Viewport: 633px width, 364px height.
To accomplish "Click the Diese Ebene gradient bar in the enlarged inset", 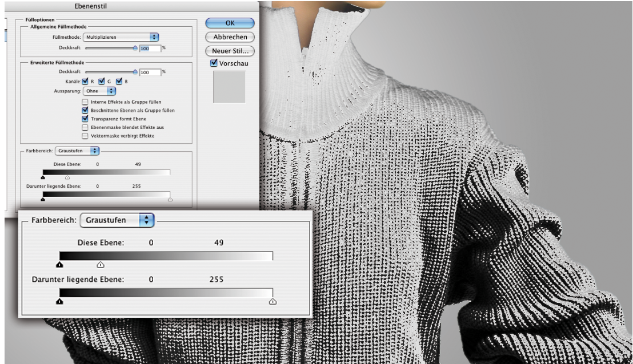I will (x=166, y=256).
